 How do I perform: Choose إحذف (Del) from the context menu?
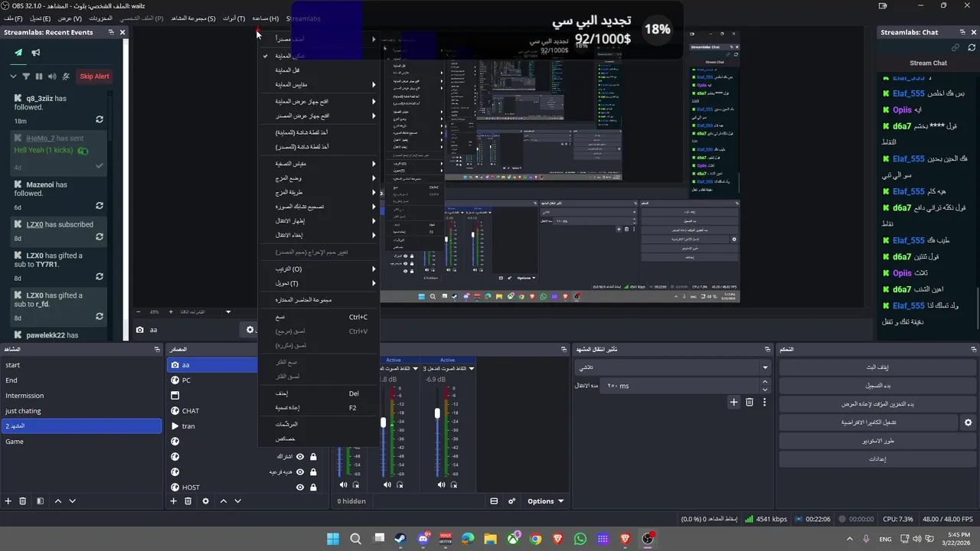318,393
